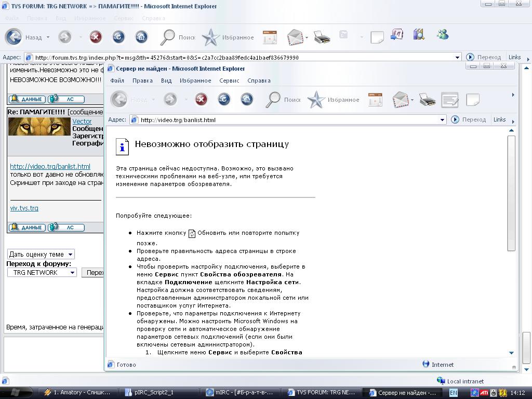Click Translate icon in forum window toolbar
Image resolution: width=532 pixels, height=399 pixels.
(396, 35)
